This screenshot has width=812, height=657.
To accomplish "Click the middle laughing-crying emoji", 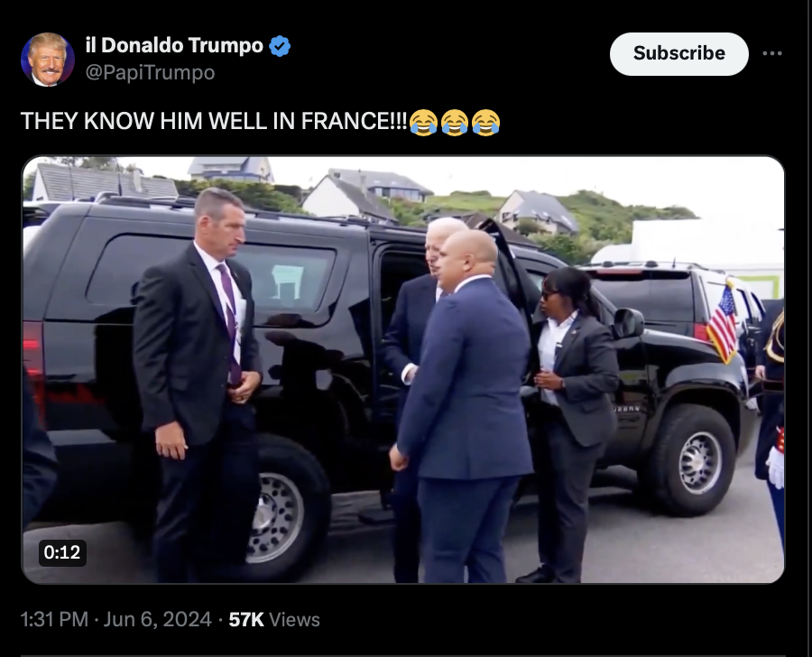I will point(455,122).
